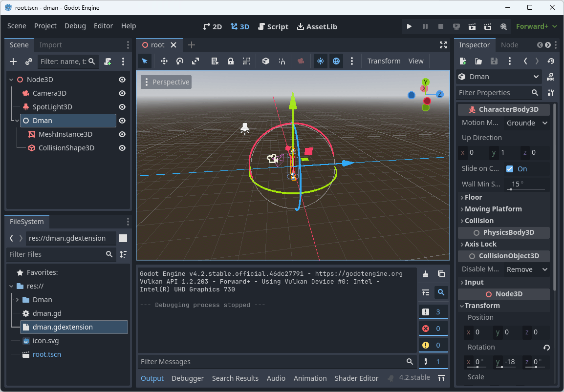This screenshot has width=564, height=392.
Task: Expand the Floor section
Action: [503, 197]
